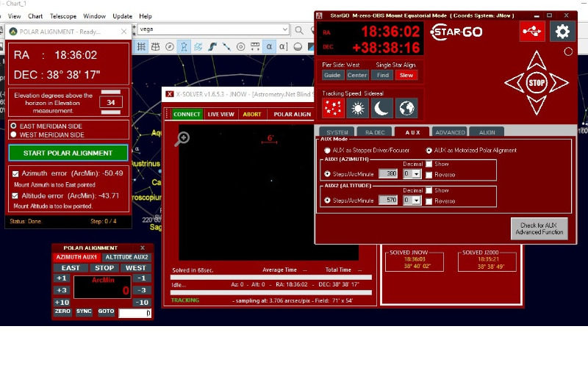Click START POLAR ALIGNMENT button
588x365 pixels.
[x=68, y=153]
